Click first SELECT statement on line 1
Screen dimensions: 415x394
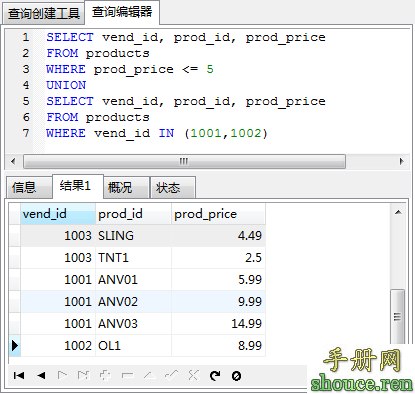[x=186, y=37]
